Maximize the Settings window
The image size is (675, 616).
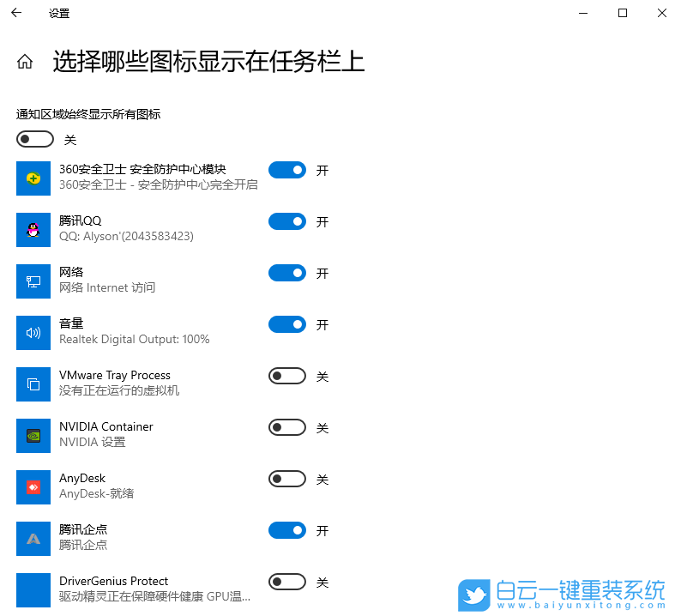tap(623, 13)
